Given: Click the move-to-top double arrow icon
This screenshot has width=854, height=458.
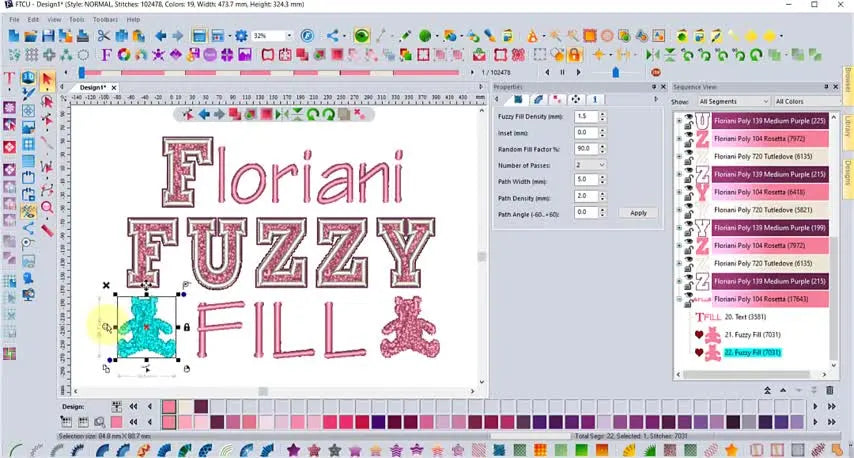Looking at the screenshot, I should [767, 390].
